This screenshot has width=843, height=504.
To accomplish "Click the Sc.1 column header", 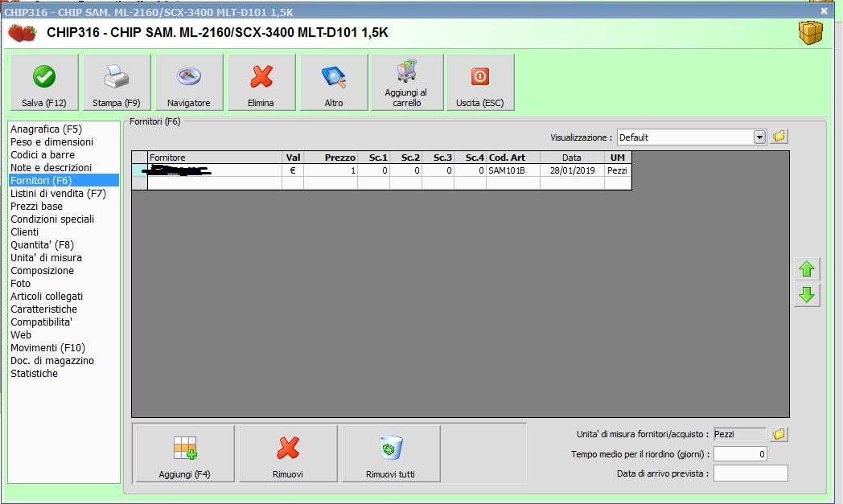I will click(374, 158).
